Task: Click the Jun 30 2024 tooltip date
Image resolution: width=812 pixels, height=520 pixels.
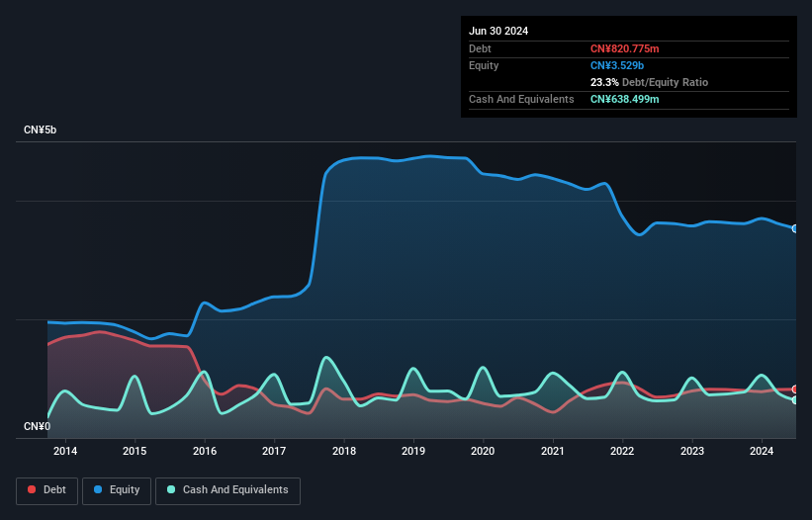Action: click(498, 31)
